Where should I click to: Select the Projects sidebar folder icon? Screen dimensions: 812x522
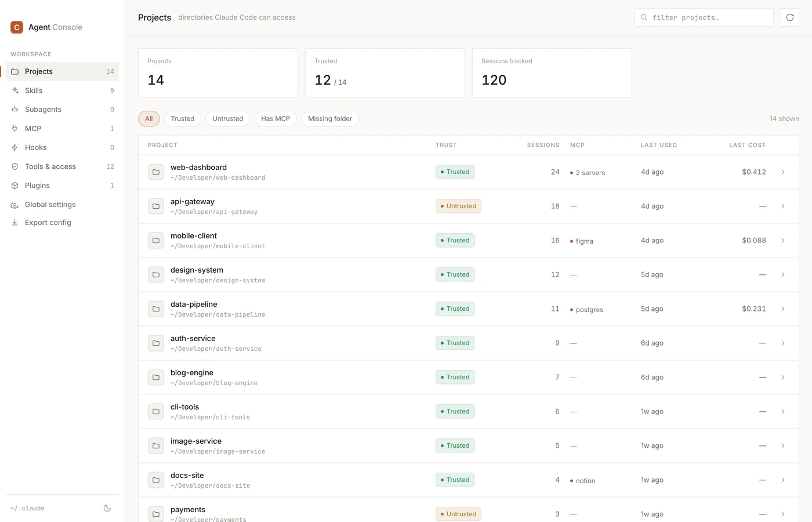coord(15,71)
